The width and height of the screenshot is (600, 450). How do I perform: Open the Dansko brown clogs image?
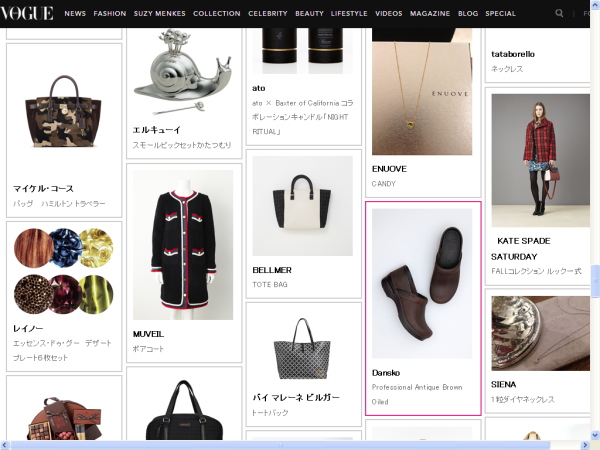click(x=422, y=284)
